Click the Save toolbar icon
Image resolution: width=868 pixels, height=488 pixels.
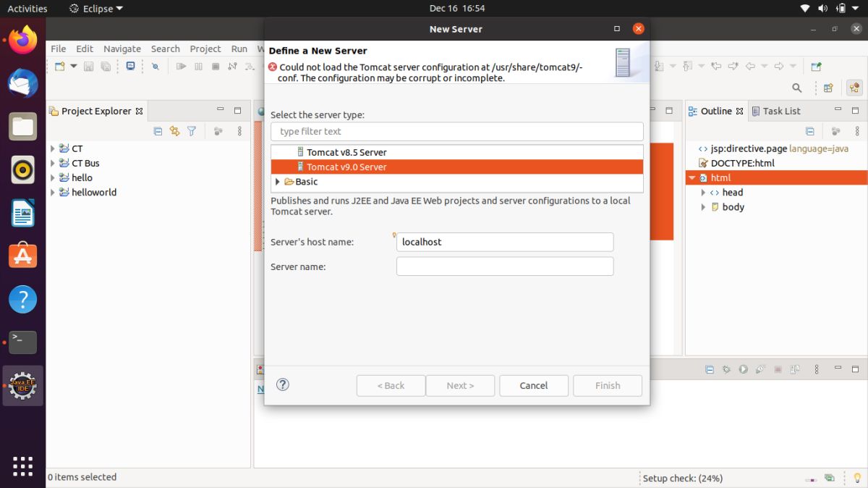(x=88, y=67)
